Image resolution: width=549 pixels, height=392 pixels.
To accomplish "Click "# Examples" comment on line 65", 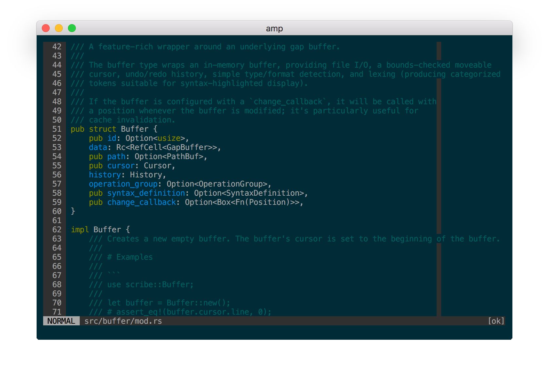I will tap(130, 257).
